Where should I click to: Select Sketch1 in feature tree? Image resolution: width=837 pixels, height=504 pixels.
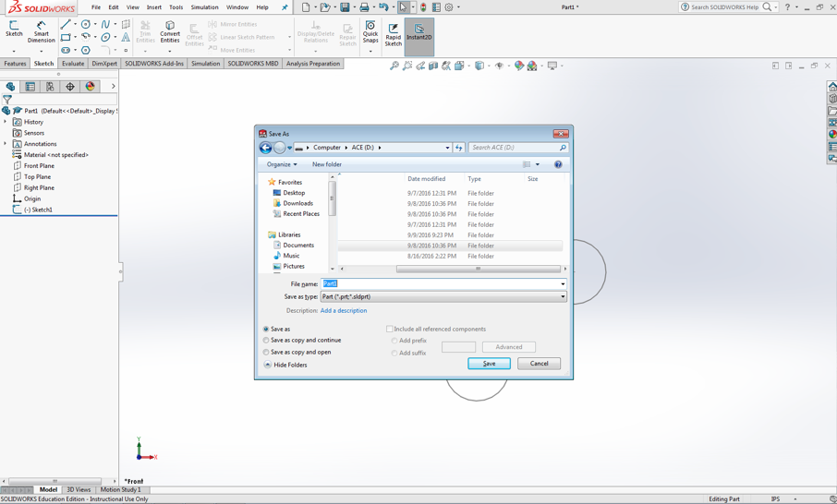pyautogui.click(x=32, y=210)
